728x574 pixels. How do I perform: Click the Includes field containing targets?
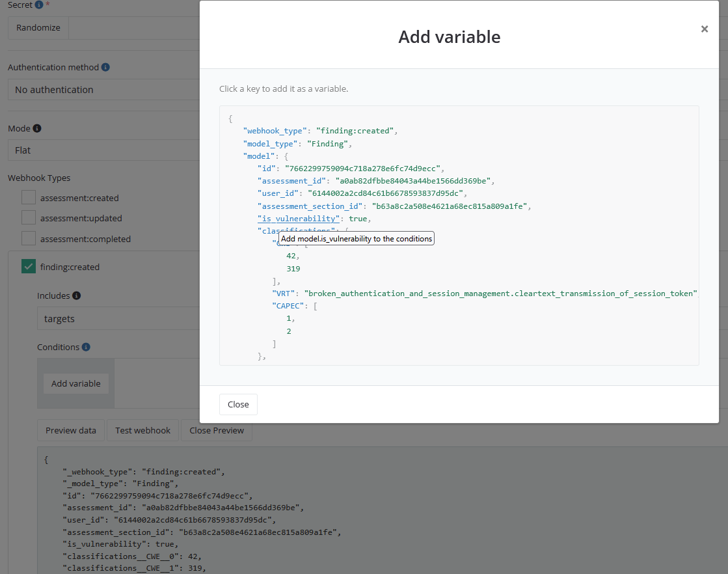(x=118, y=319)
